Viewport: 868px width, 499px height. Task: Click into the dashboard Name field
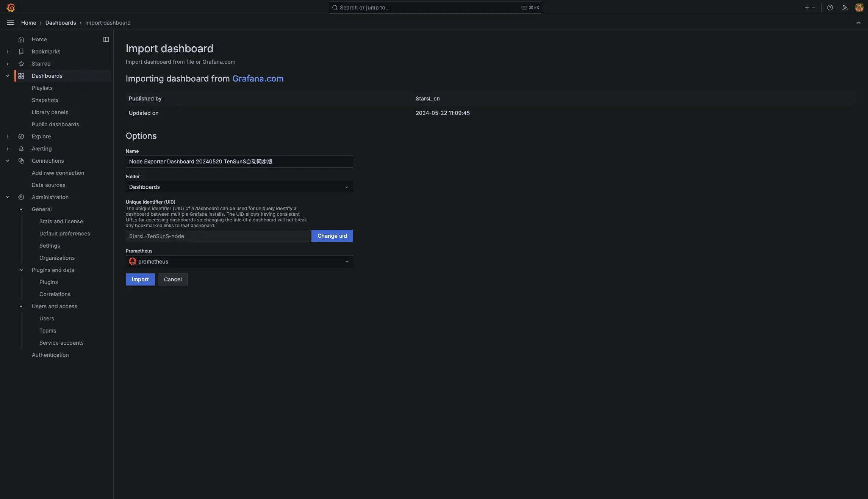(x=239, y=162)
